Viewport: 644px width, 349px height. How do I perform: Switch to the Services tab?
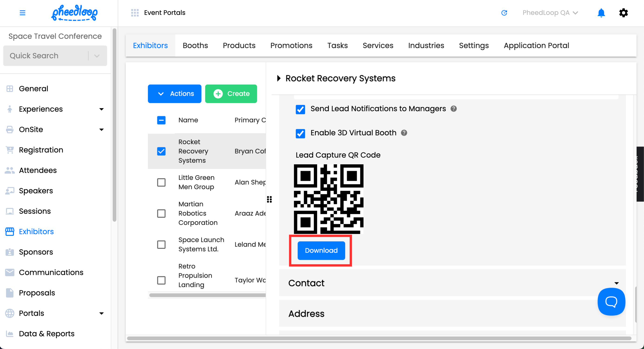point(378,46)
